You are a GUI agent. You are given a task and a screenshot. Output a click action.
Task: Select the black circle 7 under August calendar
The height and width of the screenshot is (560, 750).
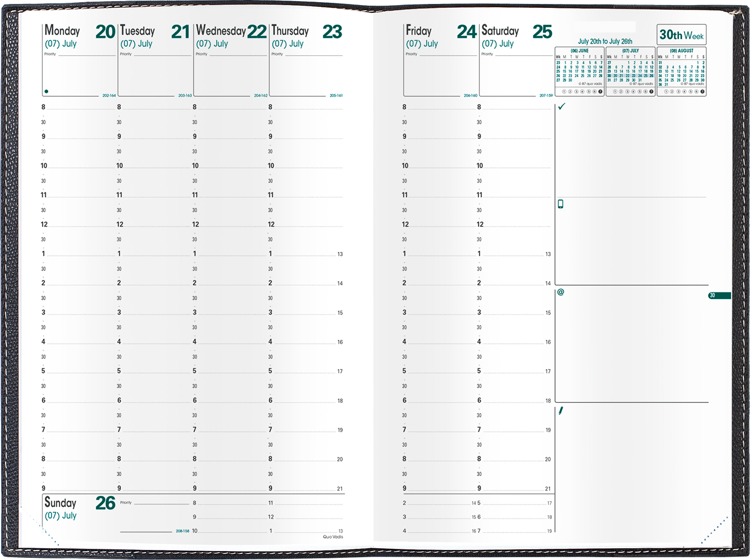tap(702, 91)
